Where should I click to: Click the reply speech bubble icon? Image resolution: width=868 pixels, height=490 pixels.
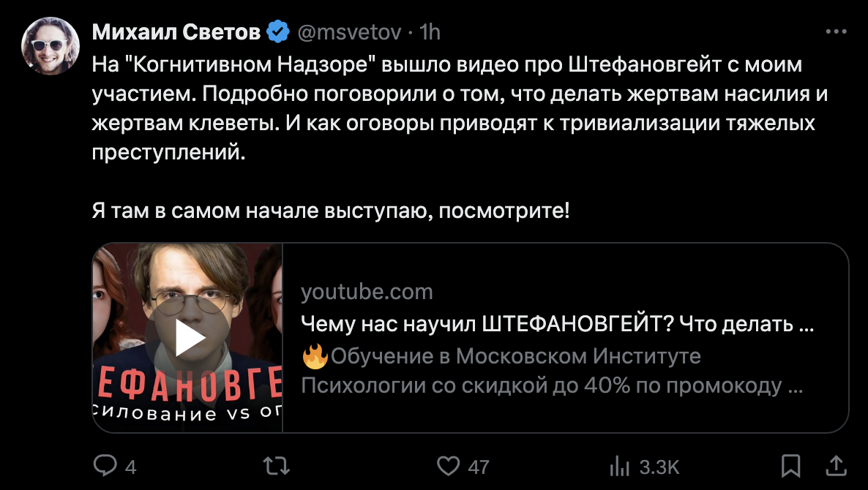coord(105,466)
